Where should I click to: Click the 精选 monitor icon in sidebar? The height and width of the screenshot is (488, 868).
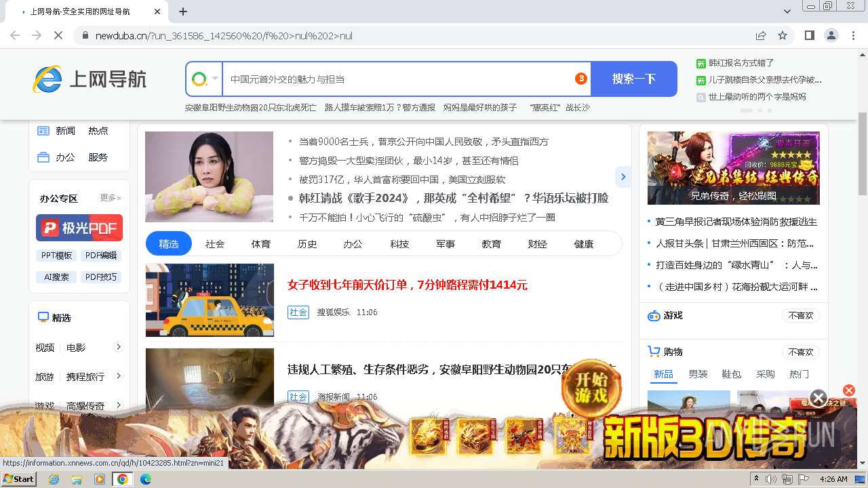coord(43,317)
